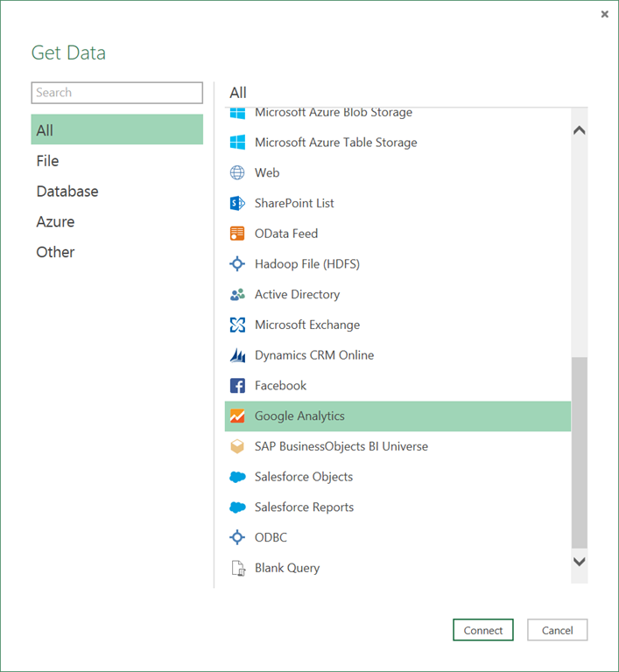Select the Active Directory icon

click(237, 295)
